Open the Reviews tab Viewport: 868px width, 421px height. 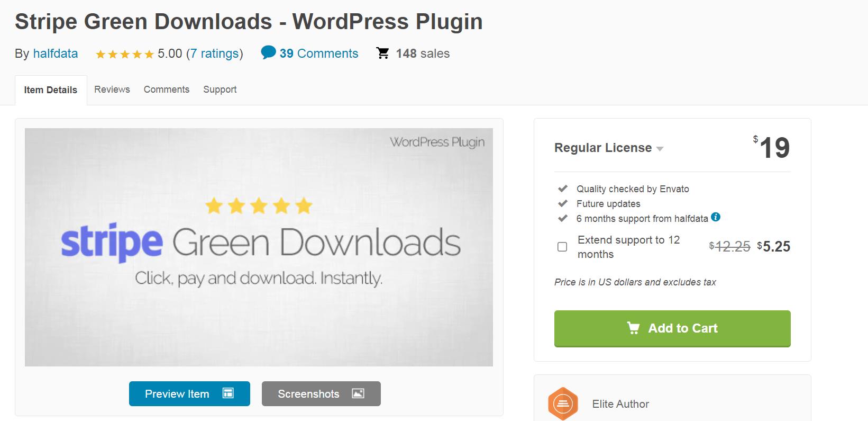(112, 89)
